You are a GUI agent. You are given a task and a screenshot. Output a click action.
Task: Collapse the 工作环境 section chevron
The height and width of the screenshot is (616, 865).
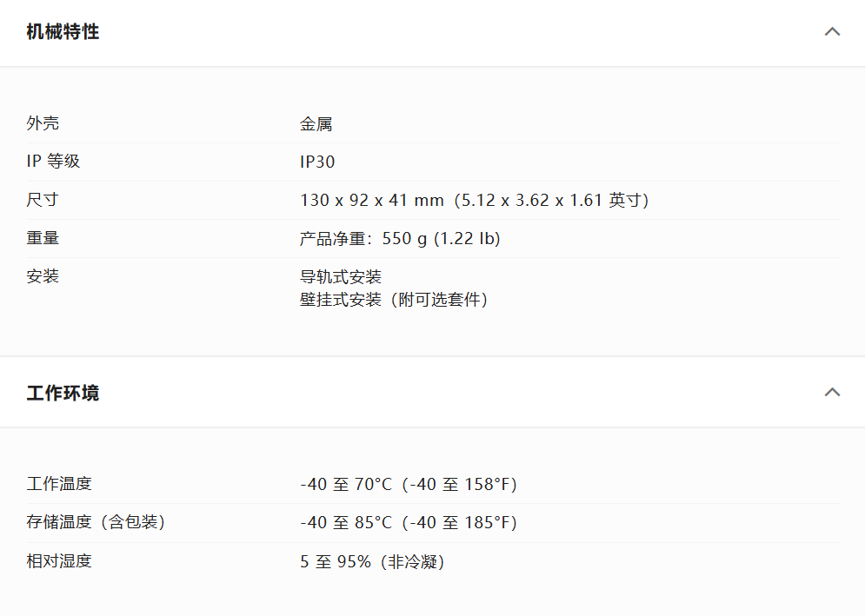pos(832,392)
